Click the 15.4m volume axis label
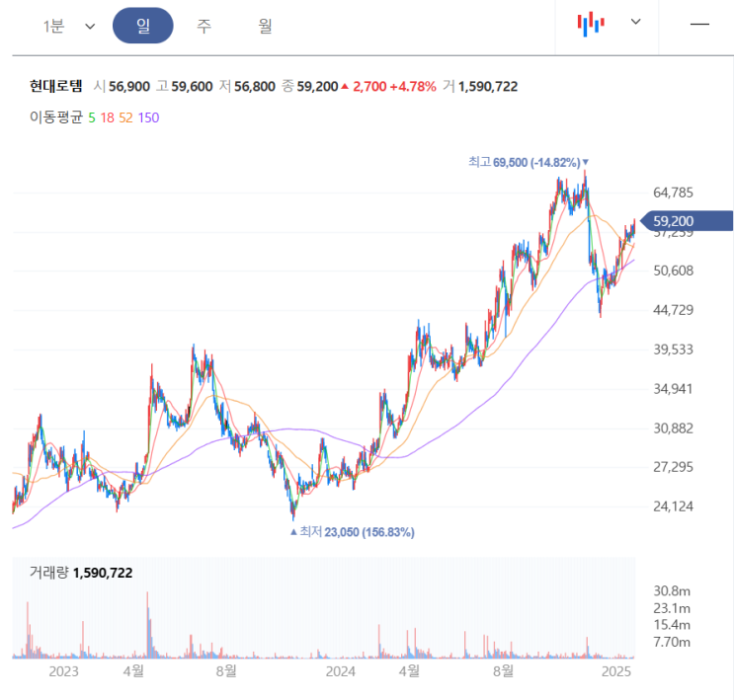This screenshot has width=734, height=700. 672,625
